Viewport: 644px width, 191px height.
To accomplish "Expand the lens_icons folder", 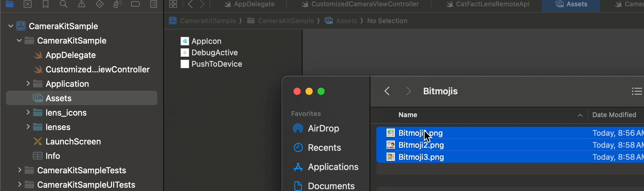I will [28, 112].
